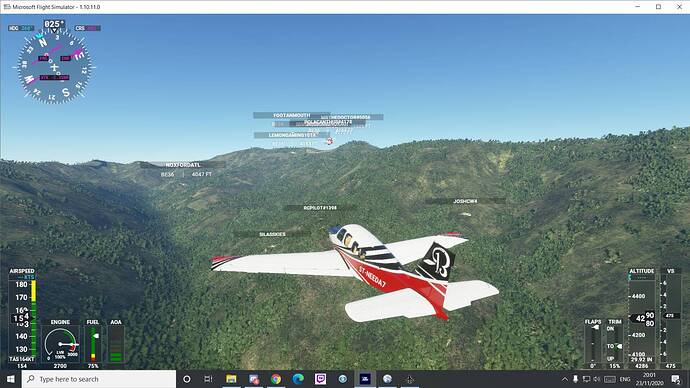Click the ALTITUDE header label
Viewport: 690px width, 388px height.
pyautogui.click(x=642, y=271)
